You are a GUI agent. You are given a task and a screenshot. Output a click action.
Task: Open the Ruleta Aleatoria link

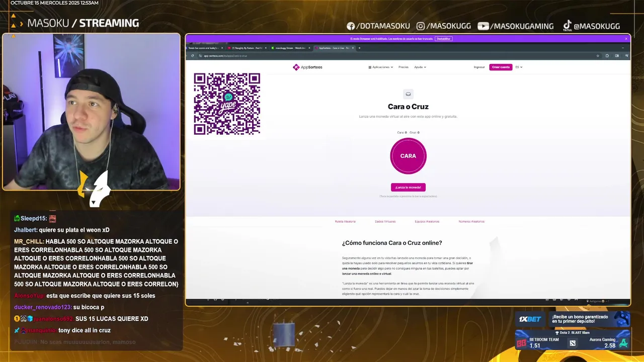(345, 221)
